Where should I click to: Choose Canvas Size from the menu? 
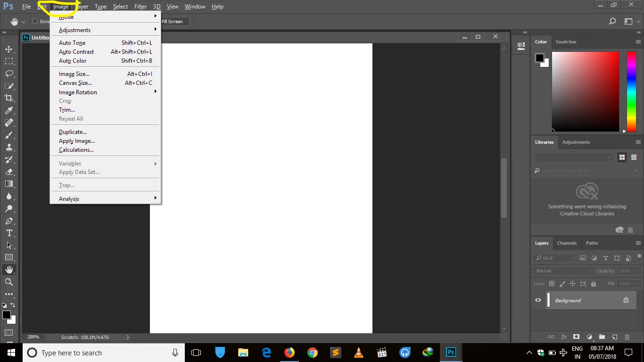pyautogui.click(x=106, y=83)
